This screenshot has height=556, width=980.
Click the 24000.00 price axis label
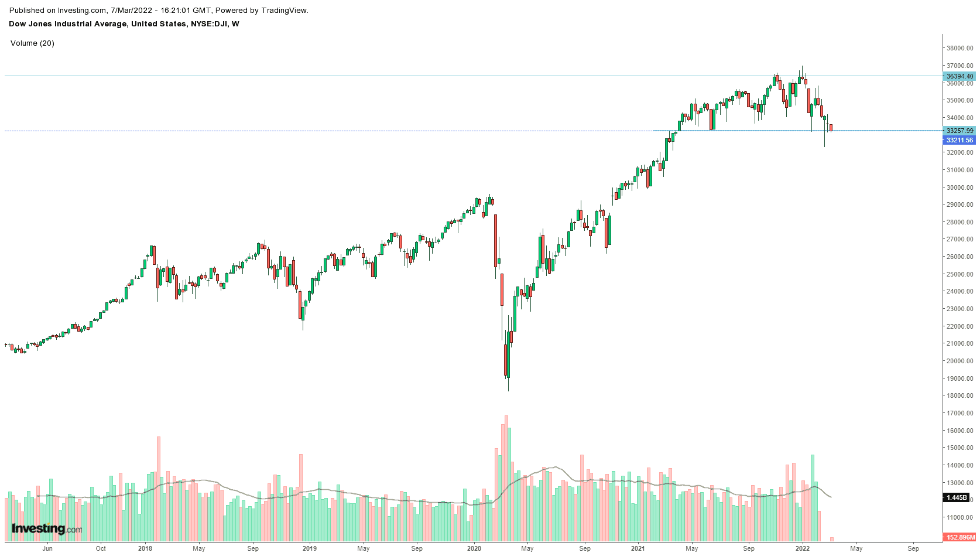(x=960, y=292)
